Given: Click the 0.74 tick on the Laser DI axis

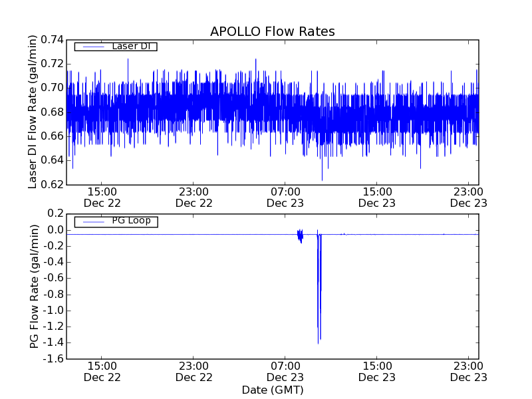Looking at the screenshot, I should (x=53, y=40).
